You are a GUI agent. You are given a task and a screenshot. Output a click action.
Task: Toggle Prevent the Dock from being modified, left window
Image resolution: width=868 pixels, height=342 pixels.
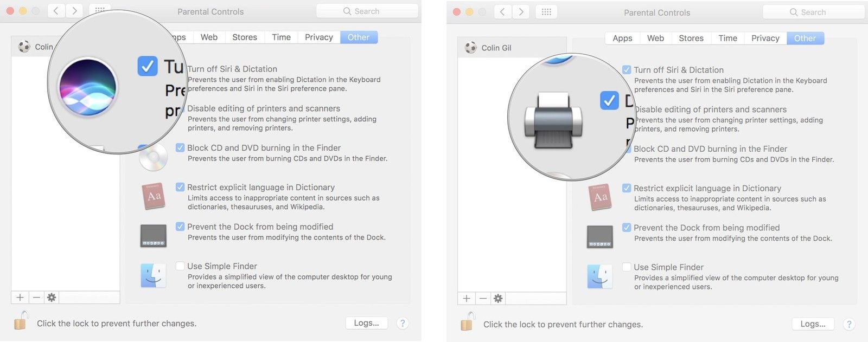(x=180, y=227)
